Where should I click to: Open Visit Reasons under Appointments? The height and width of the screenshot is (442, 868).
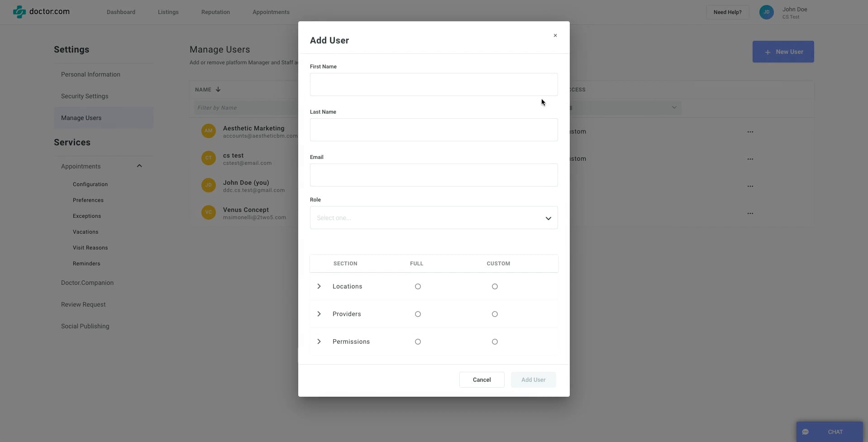(x=90, y=248)
